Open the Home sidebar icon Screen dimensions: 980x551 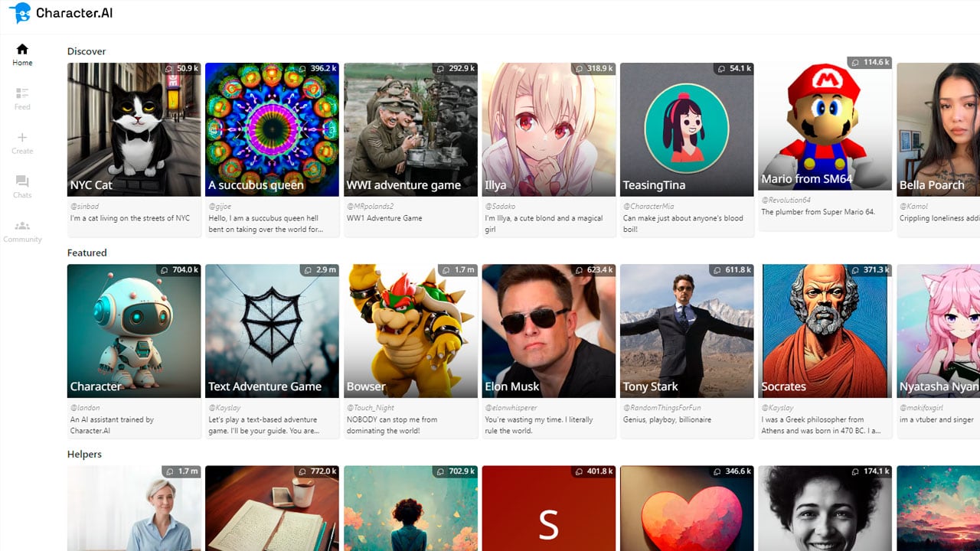coord(22,49)
